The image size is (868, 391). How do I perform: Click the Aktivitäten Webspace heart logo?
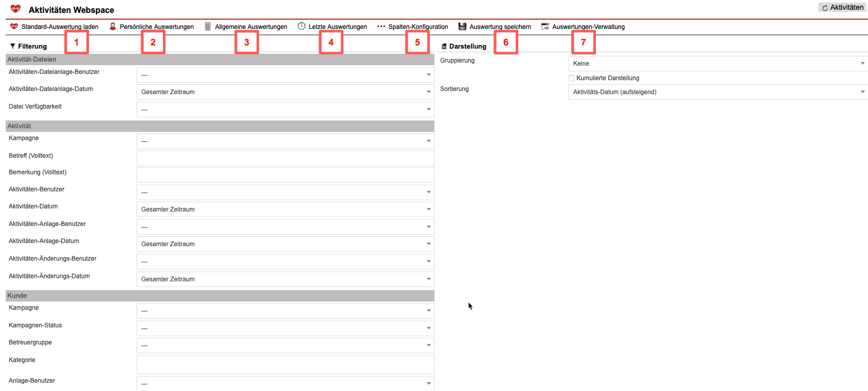coord(16,9)
